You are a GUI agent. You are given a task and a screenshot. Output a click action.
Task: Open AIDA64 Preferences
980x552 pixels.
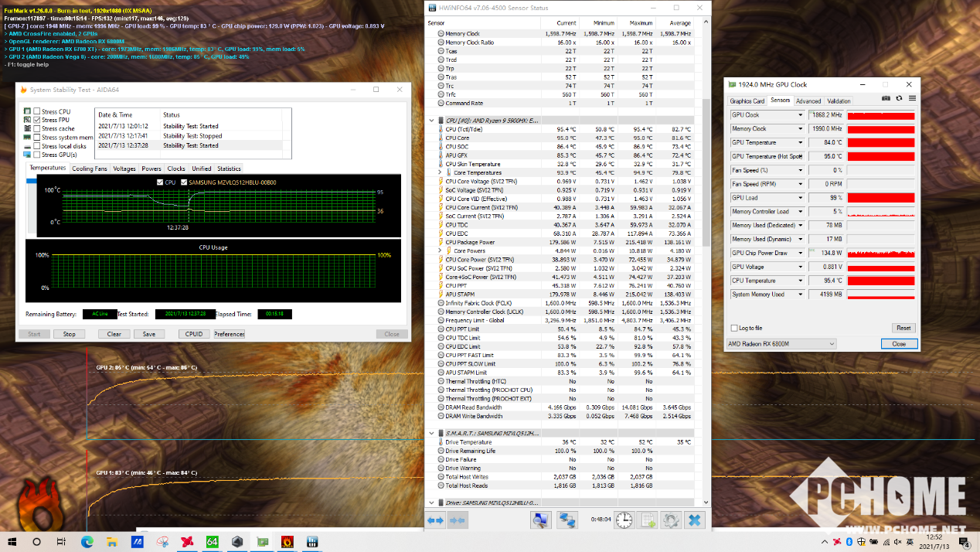[229, 334]
